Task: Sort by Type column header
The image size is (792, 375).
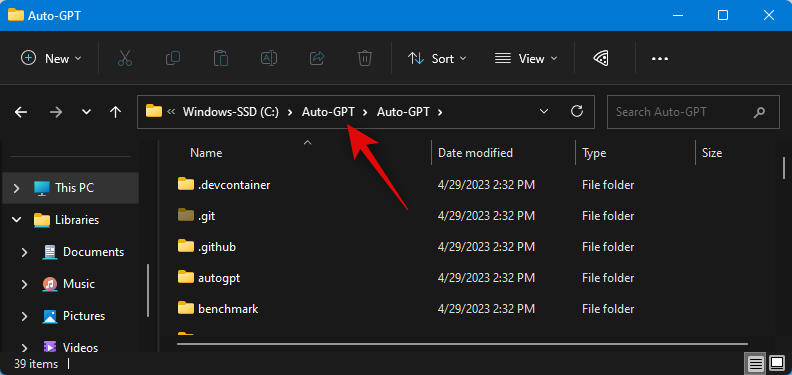Action: tap(594, 153)
